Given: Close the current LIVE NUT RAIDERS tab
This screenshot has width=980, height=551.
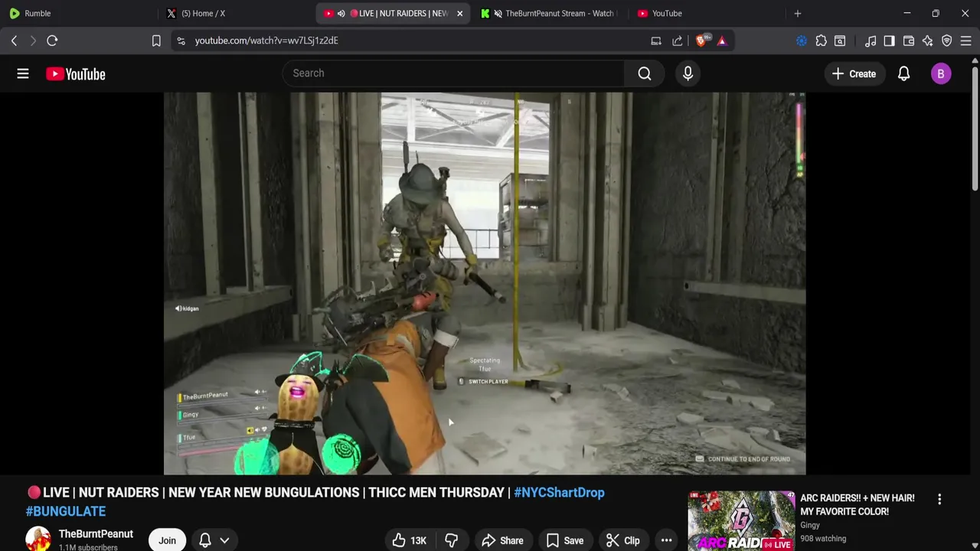Looking at the screenshot, I should (x=460, y=13).
